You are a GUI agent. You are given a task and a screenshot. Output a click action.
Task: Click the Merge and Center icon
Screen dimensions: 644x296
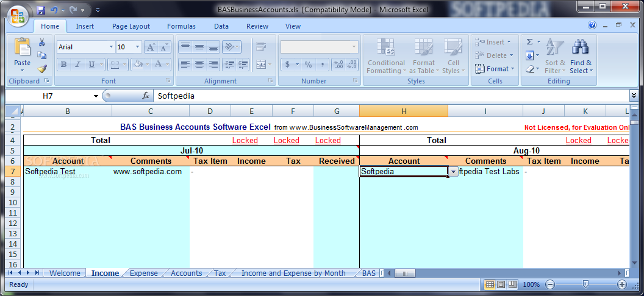point(261,65)
